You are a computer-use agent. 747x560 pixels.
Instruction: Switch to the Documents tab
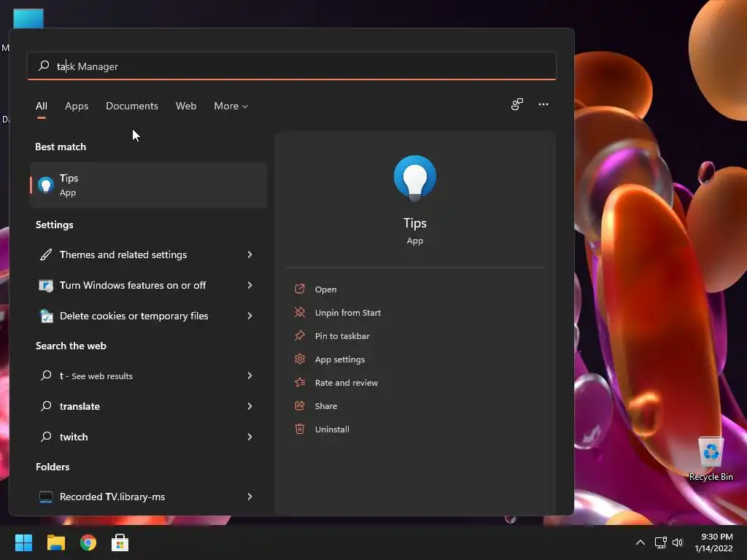click(x=132, y=106)
